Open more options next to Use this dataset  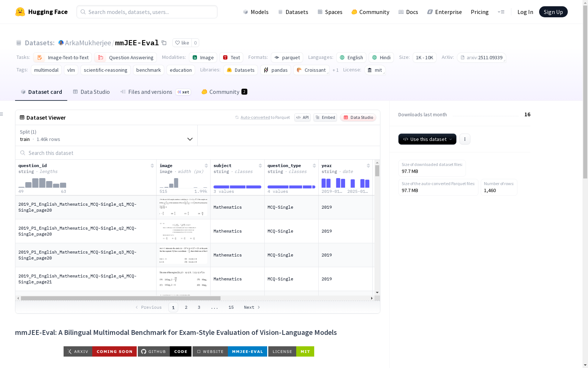[465, 139]
